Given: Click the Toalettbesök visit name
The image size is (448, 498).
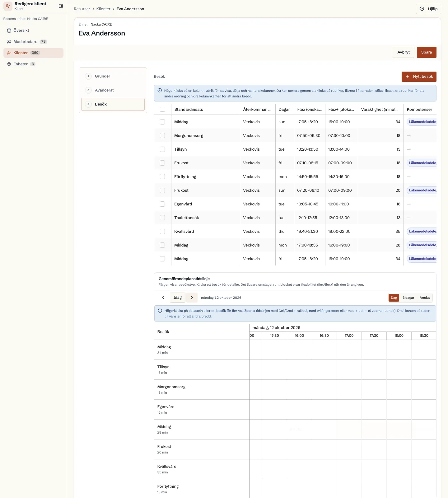Looking at the screenshot, I should [187, 218].
